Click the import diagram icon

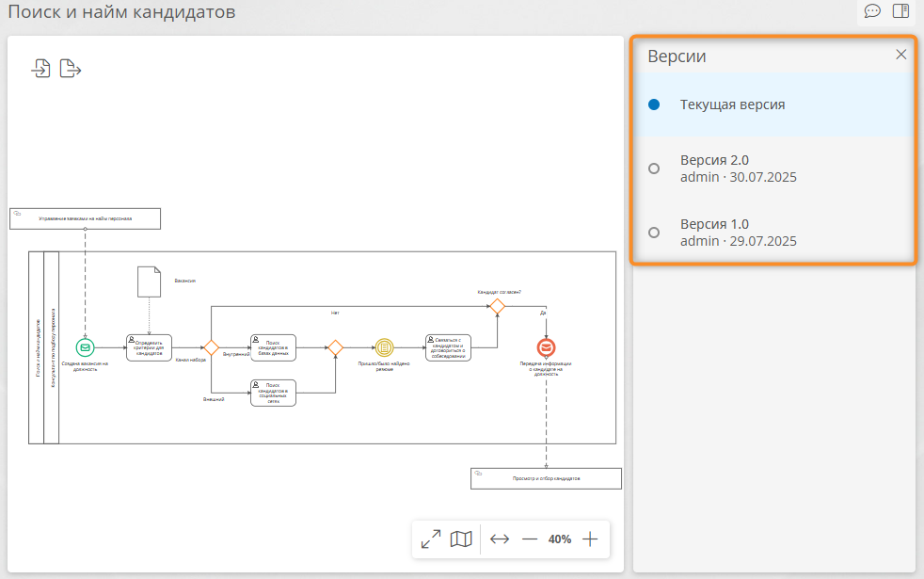[40, 69]
